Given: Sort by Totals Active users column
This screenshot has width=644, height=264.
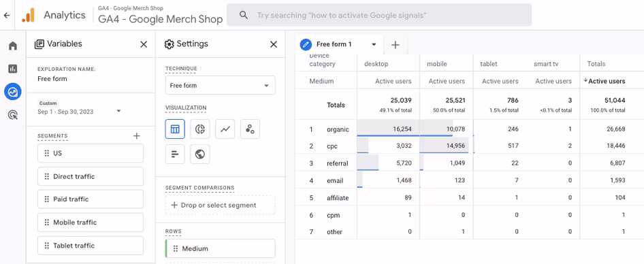Looking at the screenshot, I should [x=604, y=81].
